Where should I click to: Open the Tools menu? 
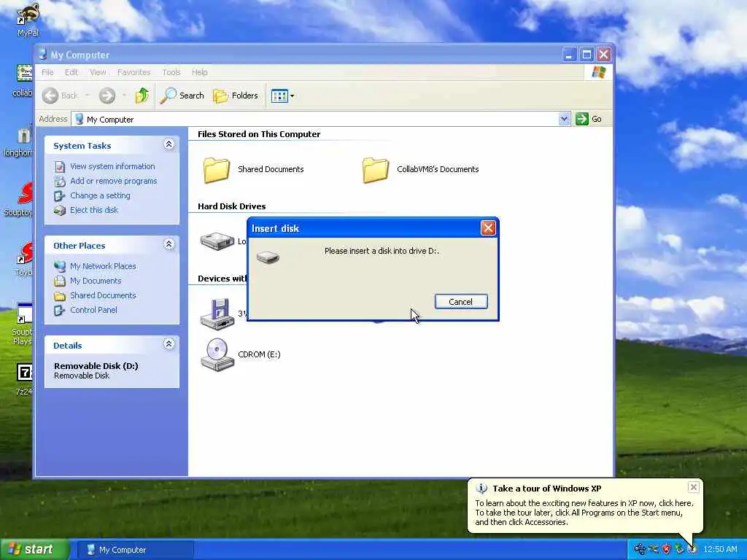pos(171,72)
